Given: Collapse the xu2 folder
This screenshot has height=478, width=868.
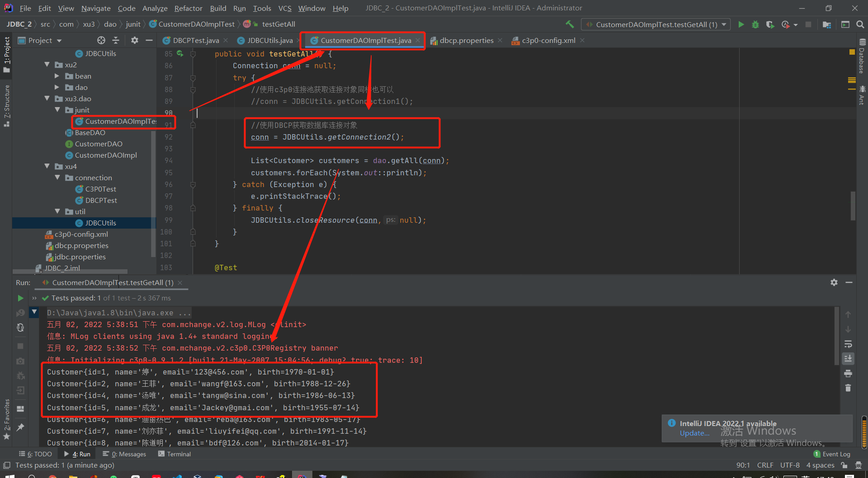Looking at the screenshot, I should pos(47,65).
